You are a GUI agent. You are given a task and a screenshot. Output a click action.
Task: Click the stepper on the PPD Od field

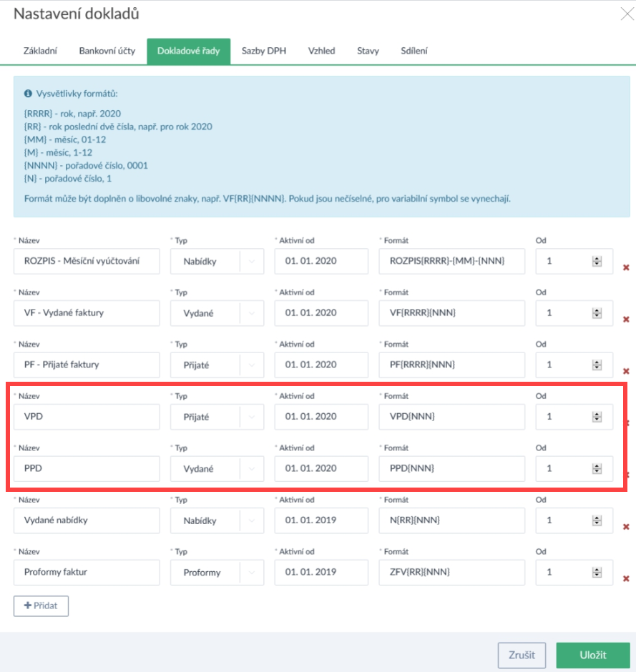[x=597, y=469]
